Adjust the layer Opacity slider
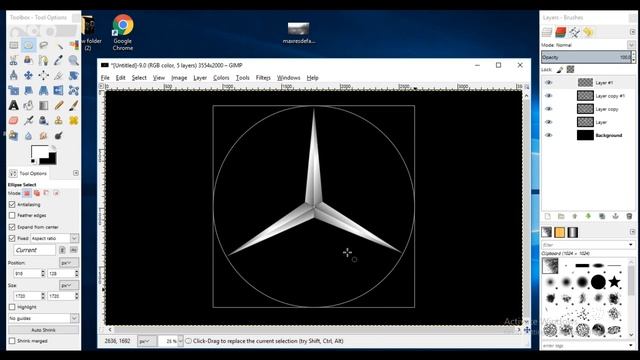This screenshot has width=640, height=360. click(x=586, y=57)
